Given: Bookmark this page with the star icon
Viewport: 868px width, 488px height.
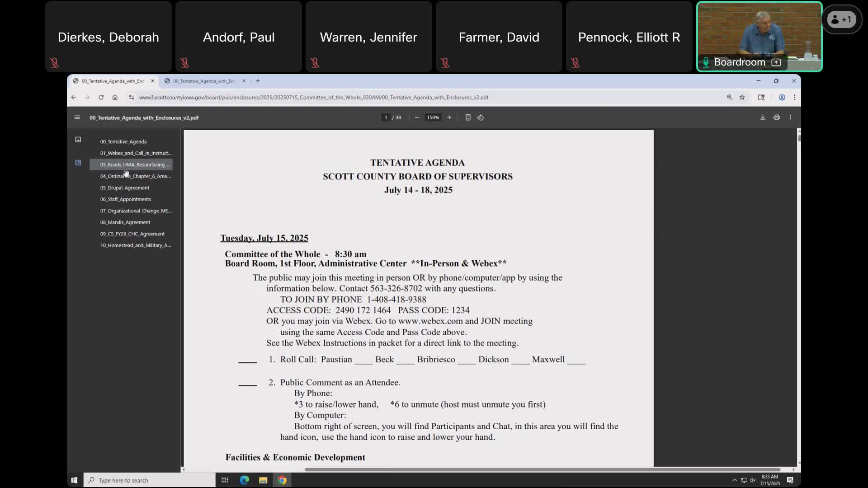Looking at the screenshot, I should point(742,97).
